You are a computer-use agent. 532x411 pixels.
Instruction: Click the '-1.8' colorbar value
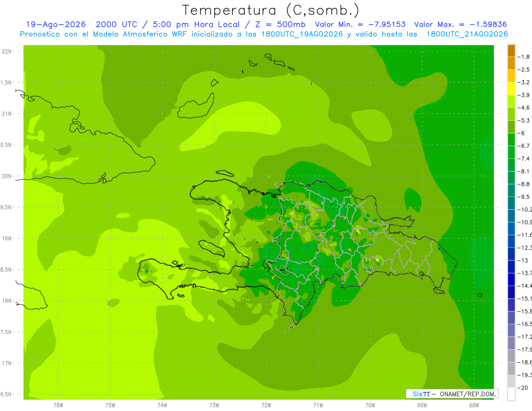tap(524, 57)
